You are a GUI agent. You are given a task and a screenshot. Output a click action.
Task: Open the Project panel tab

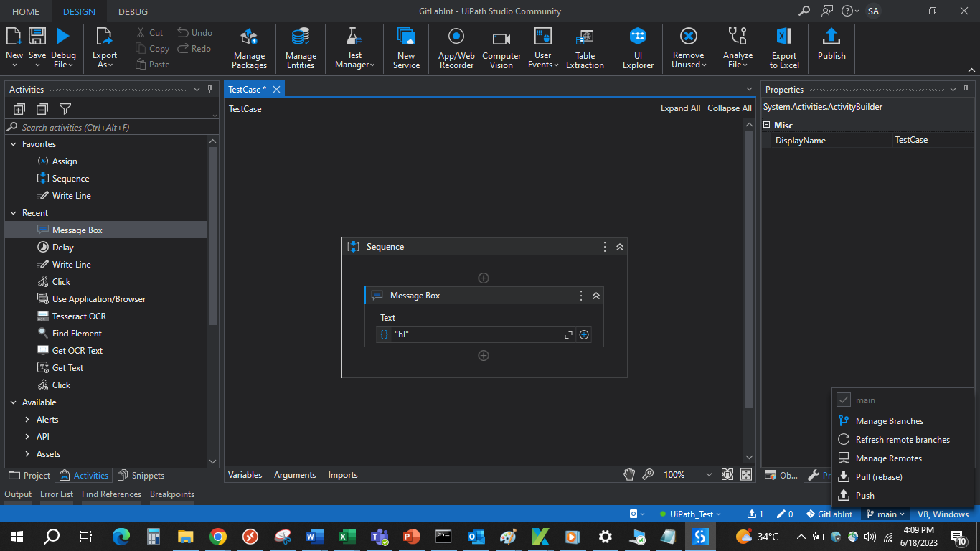coord(29,475)
